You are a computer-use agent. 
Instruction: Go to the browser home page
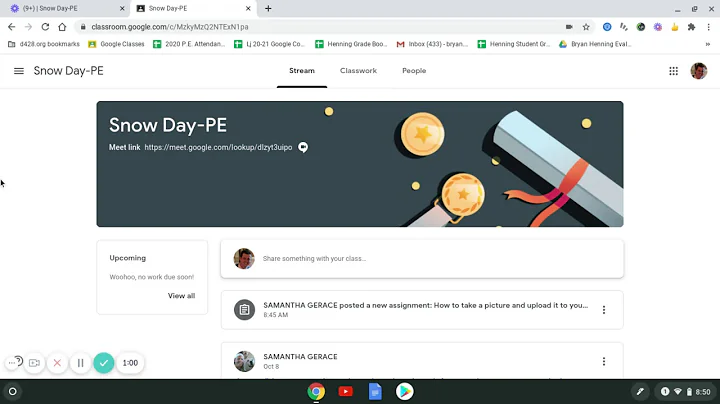point(62,27)
